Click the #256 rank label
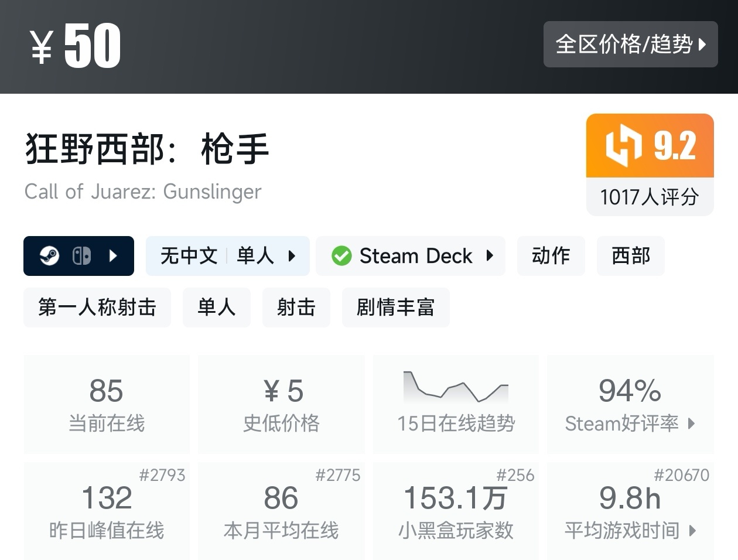 [x=515, y=475]
